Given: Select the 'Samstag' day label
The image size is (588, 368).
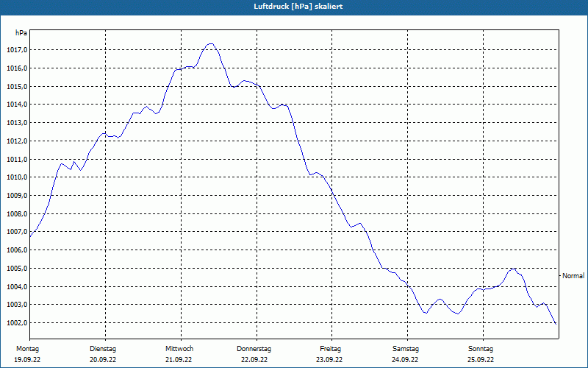Looking at the screenshot, I should coord(406,349).
